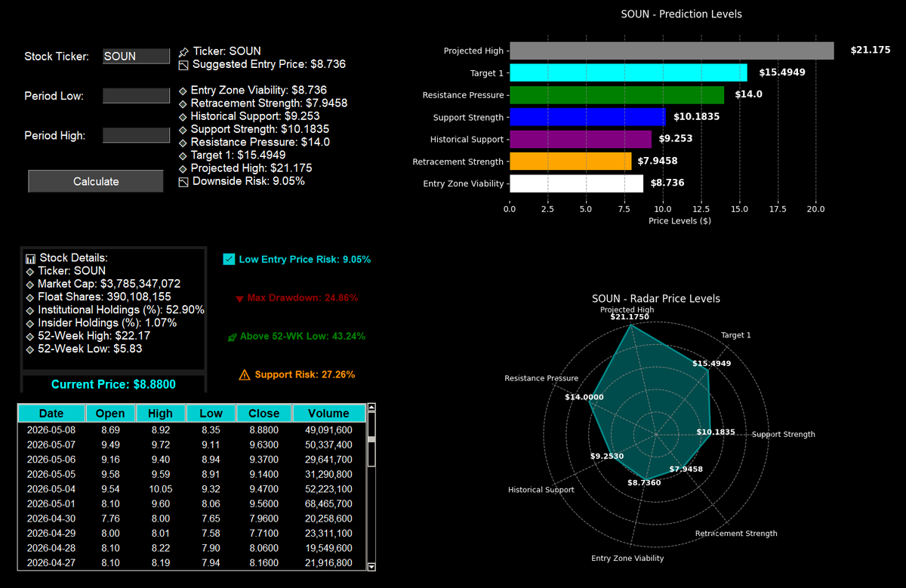The height and width of the screenshot is (588, 906).
Task: Click the checkmark icon for Low Entry Price Risk
Action: [230, 259]
